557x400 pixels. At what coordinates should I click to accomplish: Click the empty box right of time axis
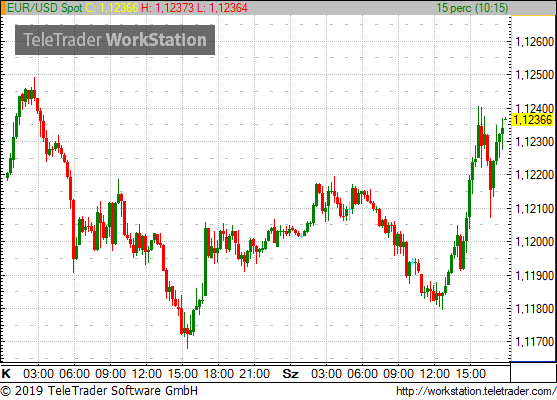[x=533, y=373]
